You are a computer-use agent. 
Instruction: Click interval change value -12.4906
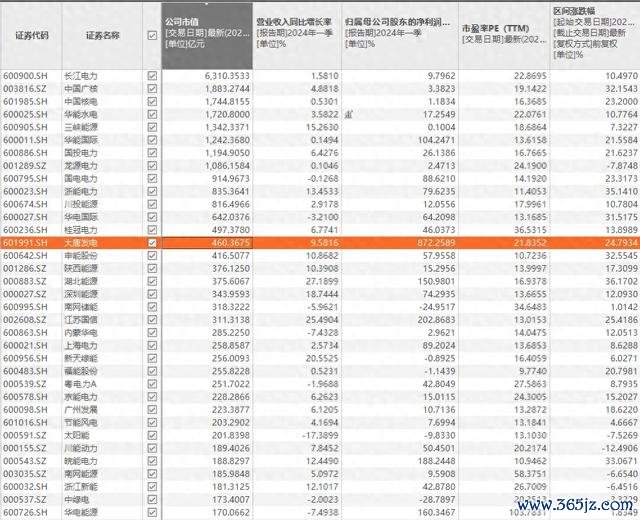pos(620,448)
